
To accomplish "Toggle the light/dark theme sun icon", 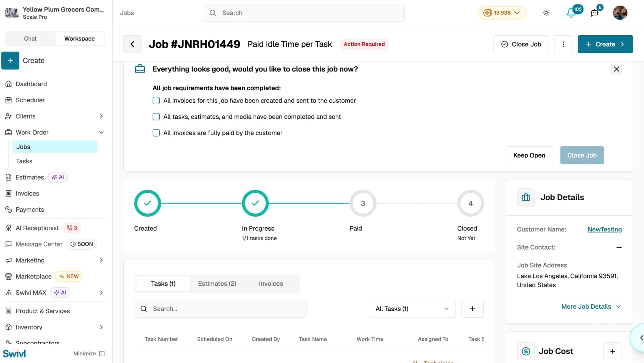I will coord(546,13).
